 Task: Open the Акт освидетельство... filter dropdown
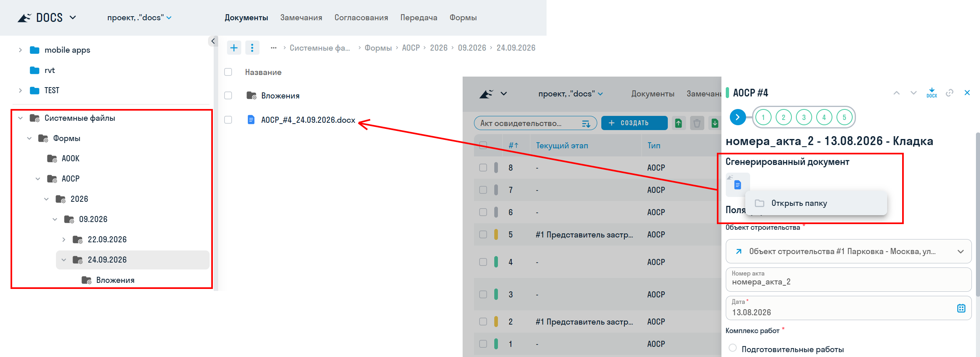coord(535,123)
